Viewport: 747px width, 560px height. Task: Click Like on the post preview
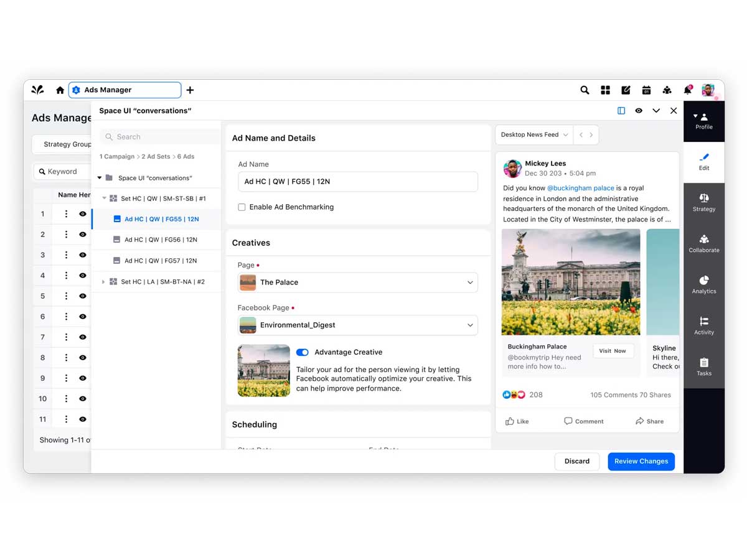click(x=517, y=421)
